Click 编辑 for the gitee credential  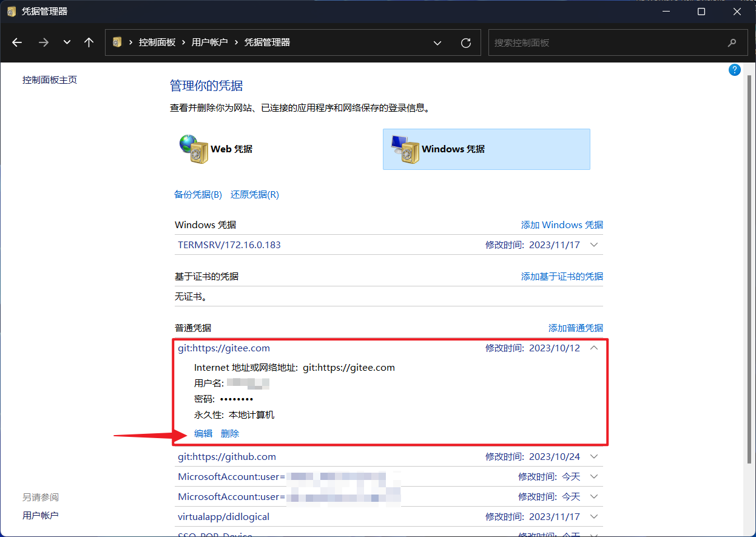(203, 433)
